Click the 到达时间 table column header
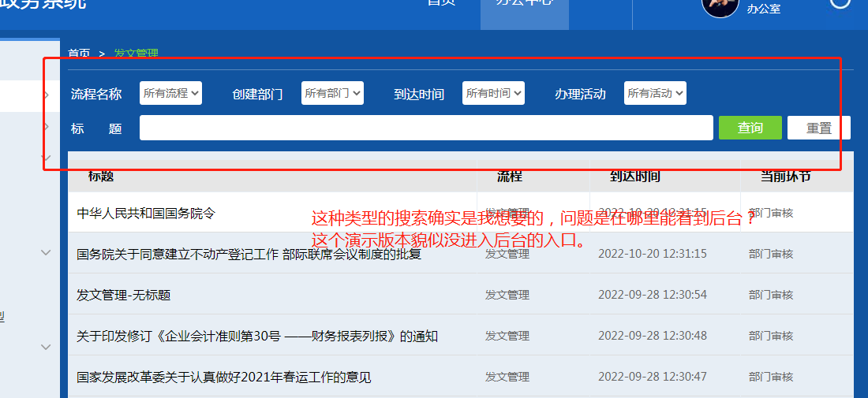868x398 pixels. [635, 176]
